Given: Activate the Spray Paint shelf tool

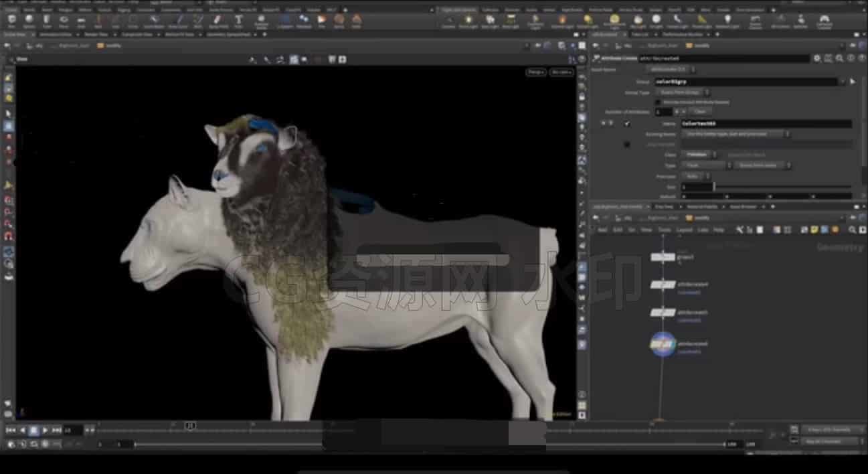Looking at the screenshot, I should tap(217, 21).
